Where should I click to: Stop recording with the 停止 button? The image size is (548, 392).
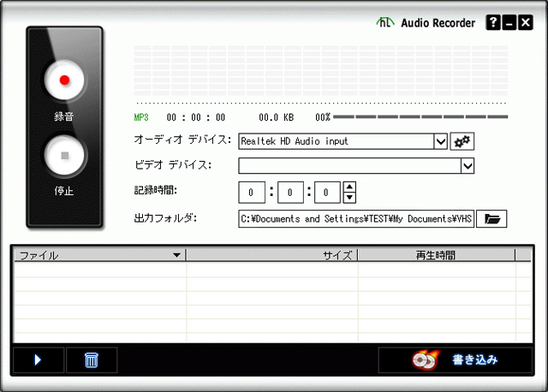coord(64,156)
